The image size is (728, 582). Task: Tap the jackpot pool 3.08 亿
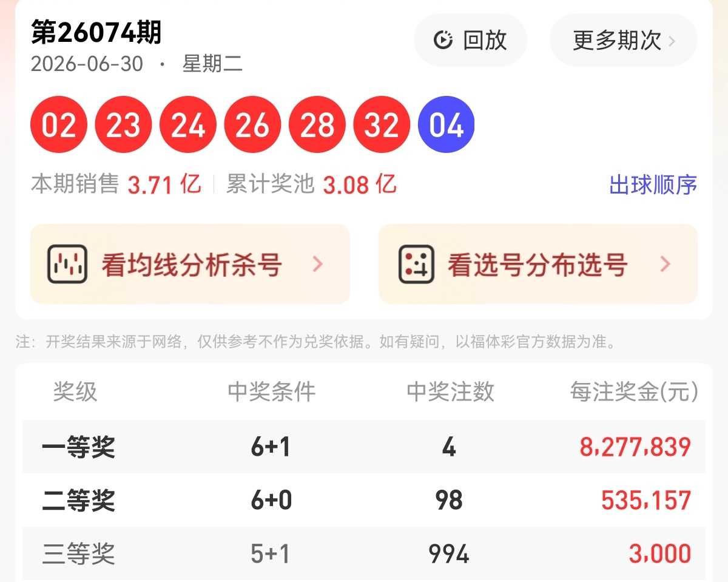(x=360, y=184)
